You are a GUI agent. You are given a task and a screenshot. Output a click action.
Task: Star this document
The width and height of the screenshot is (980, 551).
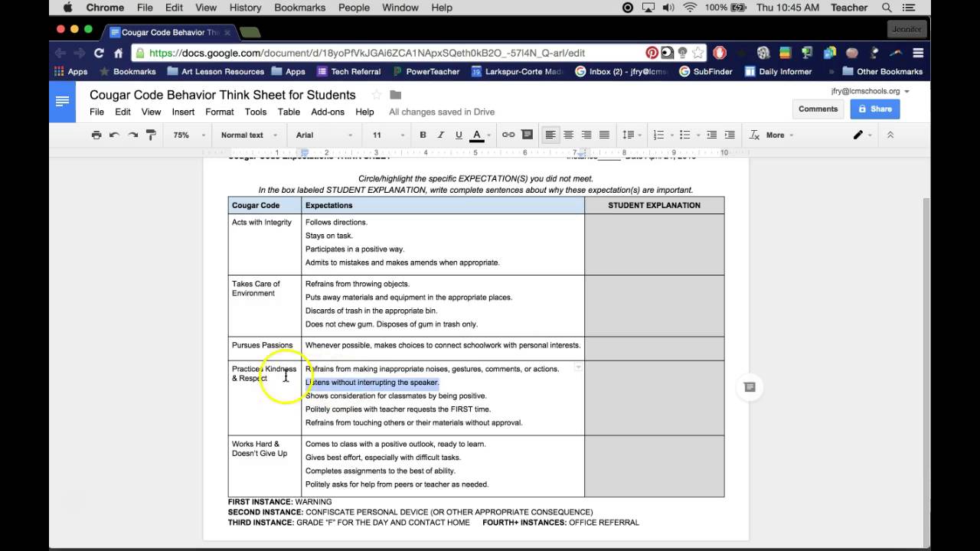coord(376,95)
